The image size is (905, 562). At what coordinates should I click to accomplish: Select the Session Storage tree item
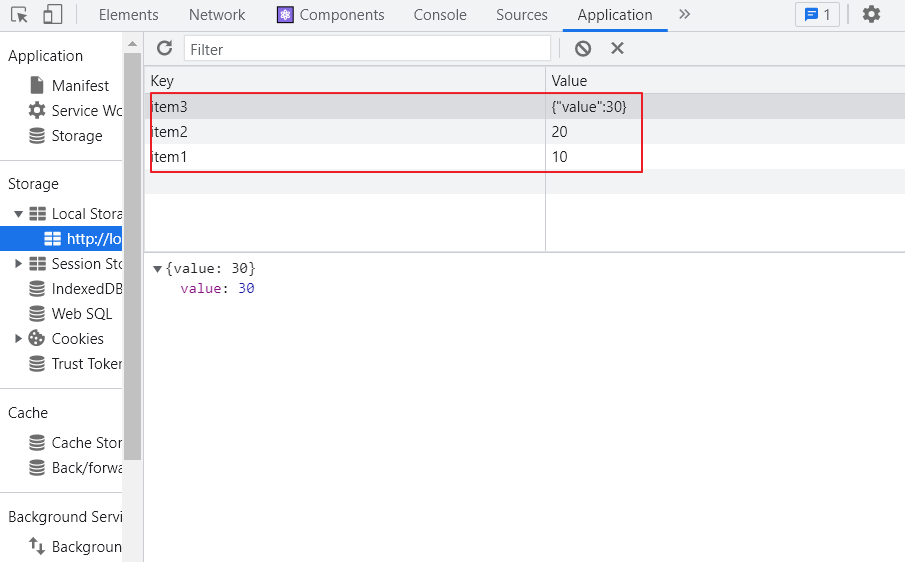point(75,264)
